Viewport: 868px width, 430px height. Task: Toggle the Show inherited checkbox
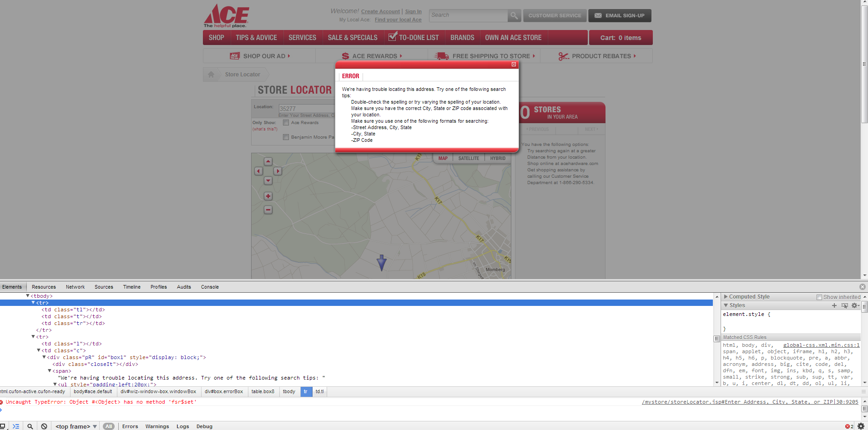819,297
